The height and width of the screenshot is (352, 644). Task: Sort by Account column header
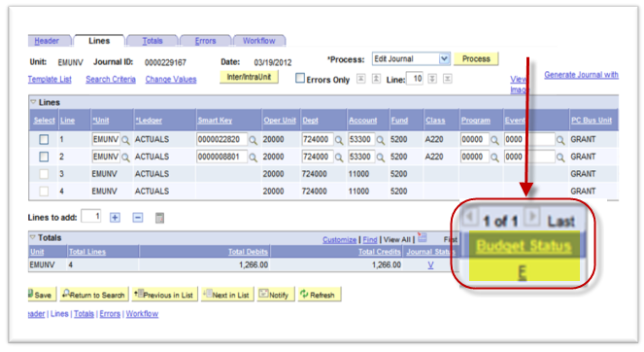[x=362, y=120]
